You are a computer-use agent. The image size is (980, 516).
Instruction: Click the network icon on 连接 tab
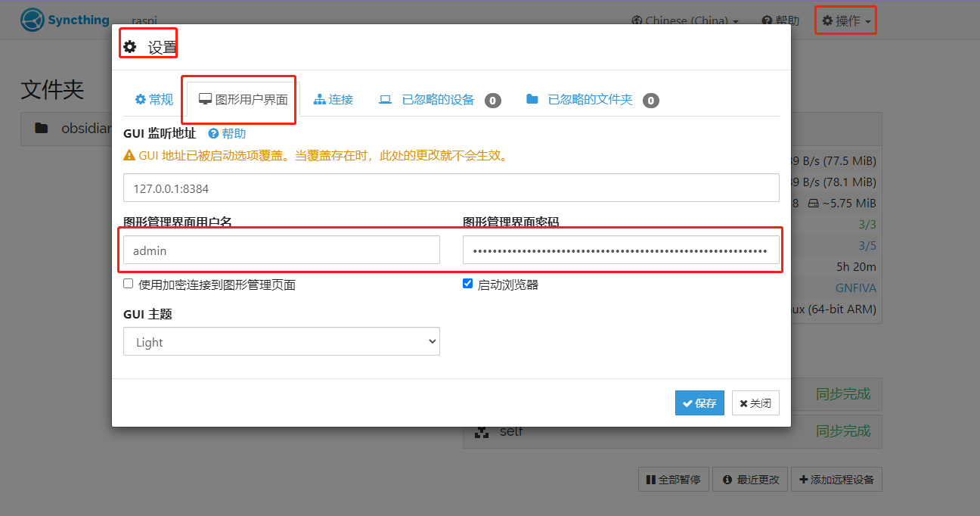coord(319,99)
